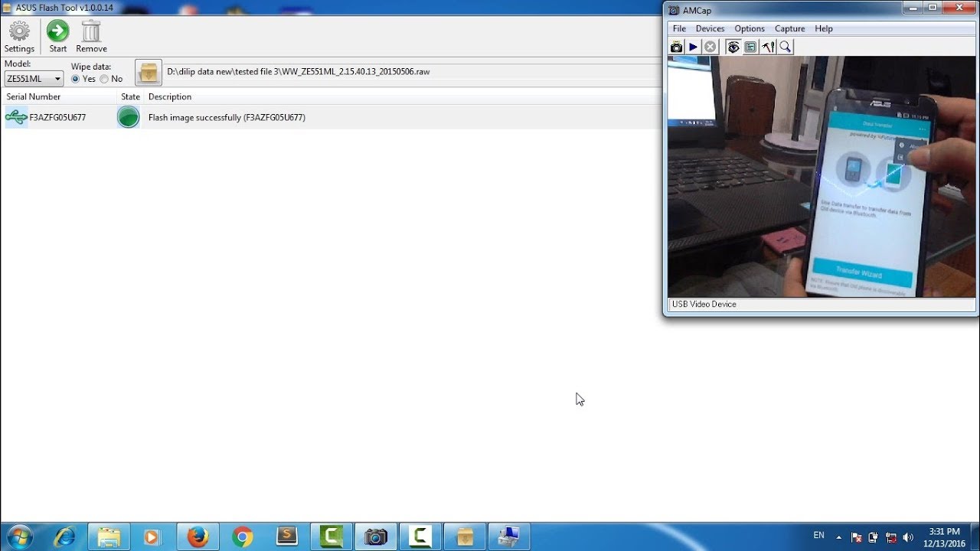980x551 pixels.
Task: Click the firmware file path field
Action: (x=412, y=72)
